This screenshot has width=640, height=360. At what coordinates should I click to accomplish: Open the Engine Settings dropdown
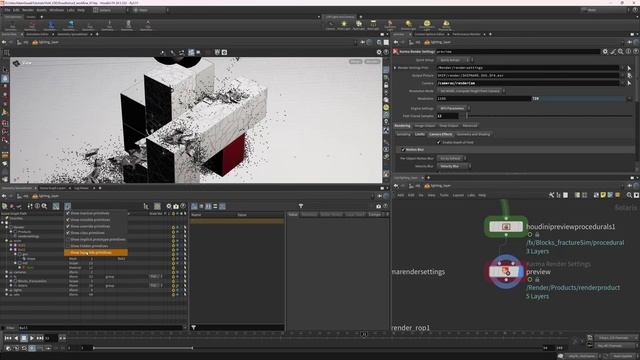tap(453, 109)
